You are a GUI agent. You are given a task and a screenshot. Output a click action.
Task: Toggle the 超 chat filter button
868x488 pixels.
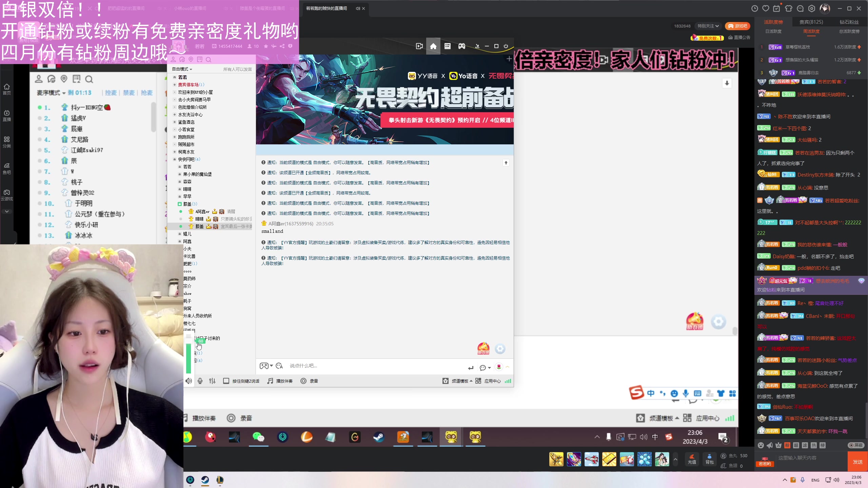point(796,445)
